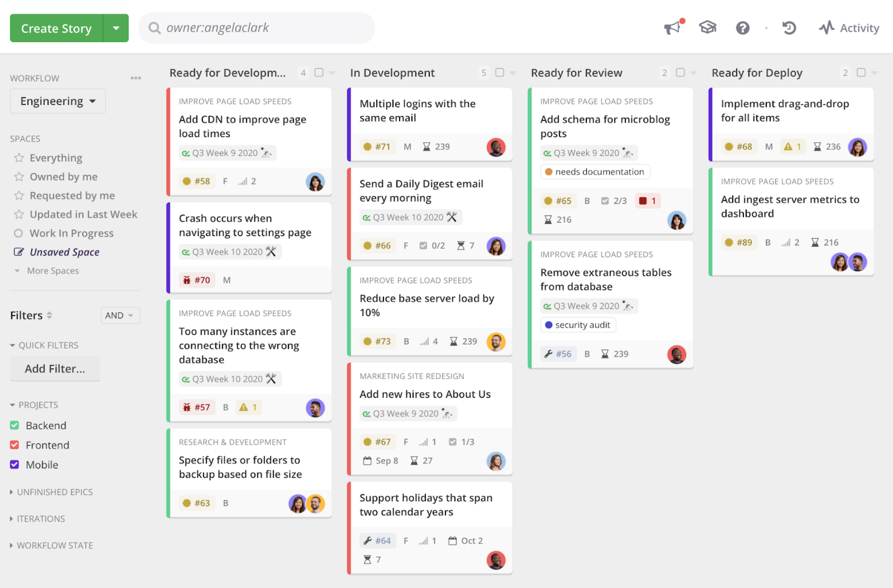Click the wrench chore icon on story #56
This screenshot has width=893, height=588.
click(x=548, y=354)
